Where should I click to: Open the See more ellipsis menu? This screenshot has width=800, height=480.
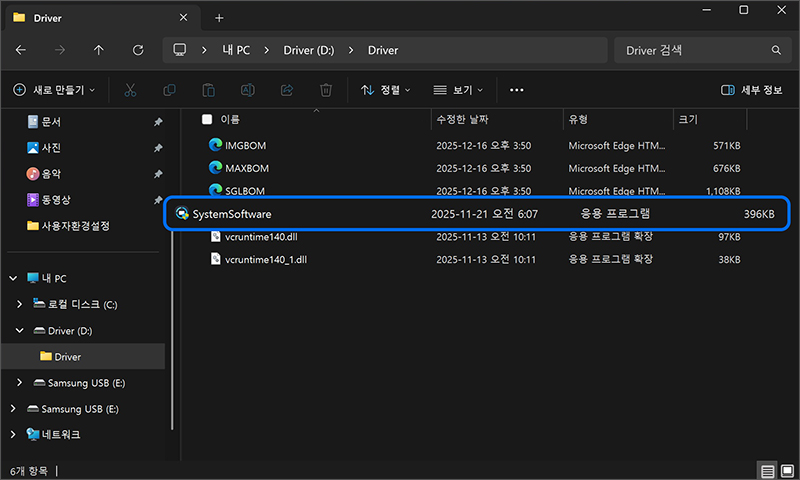pos(516,90)
